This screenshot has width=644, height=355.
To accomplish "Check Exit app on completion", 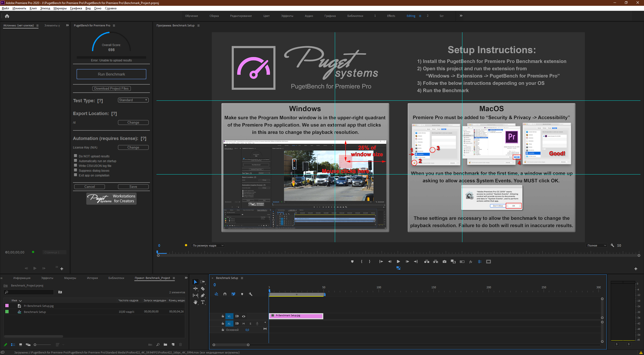I will (75, 175).
